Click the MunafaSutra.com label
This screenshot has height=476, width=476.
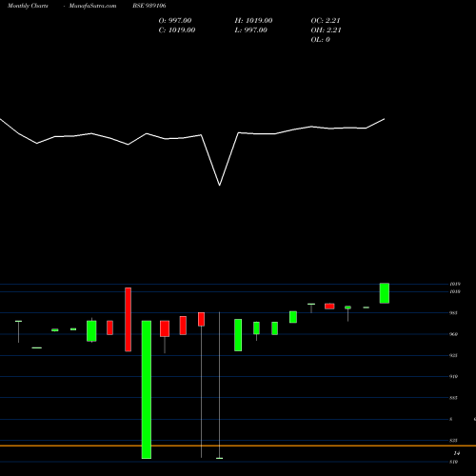[x=92, y=6]
